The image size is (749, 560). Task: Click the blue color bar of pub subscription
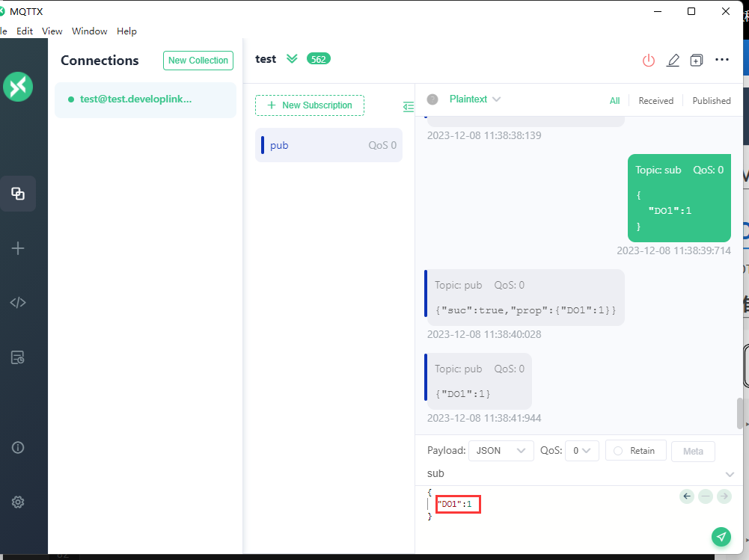[x=262, y=145]
